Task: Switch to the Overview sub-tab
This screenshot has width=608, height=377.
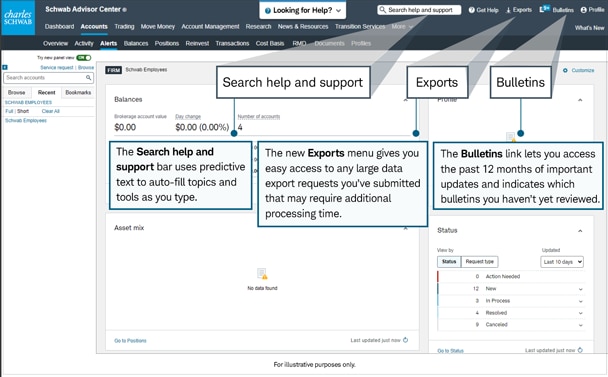Action: coord(55,43)
